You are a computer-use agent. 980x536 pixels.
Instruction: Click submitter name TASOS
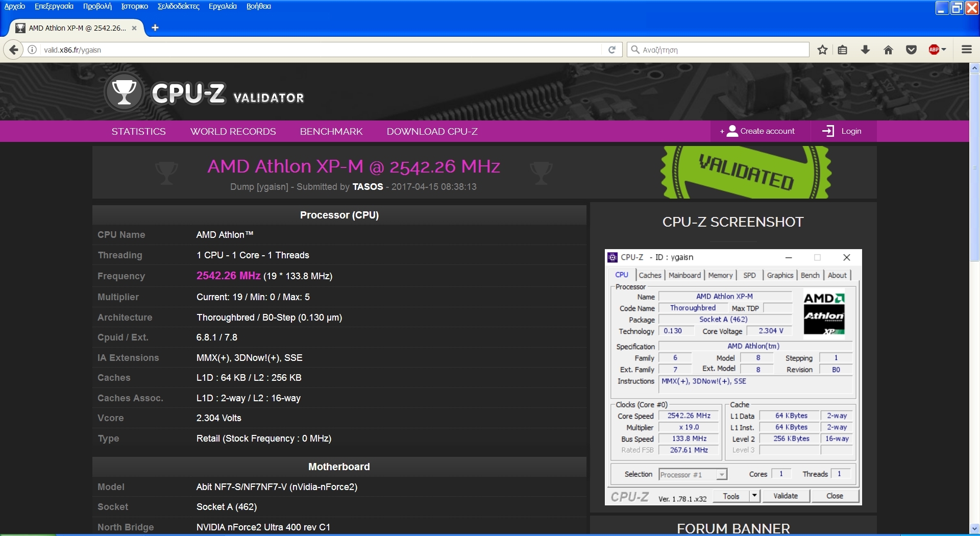[367, 186]
